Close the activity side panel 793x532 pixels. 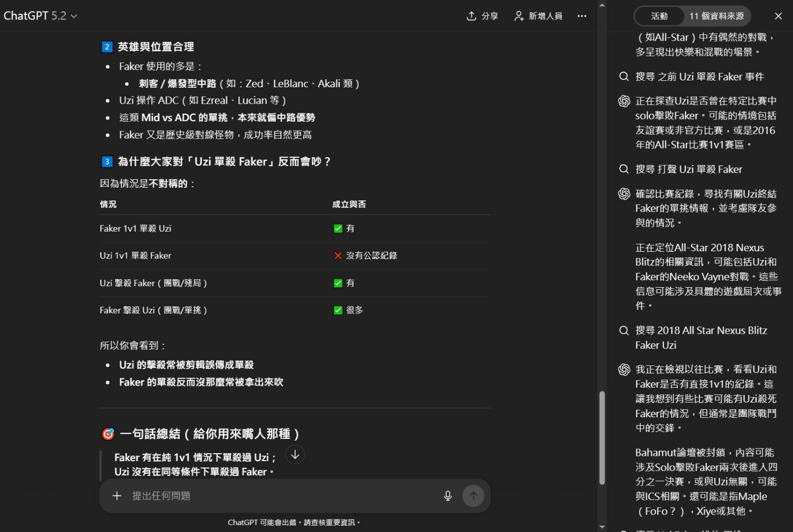coord(778,16)
